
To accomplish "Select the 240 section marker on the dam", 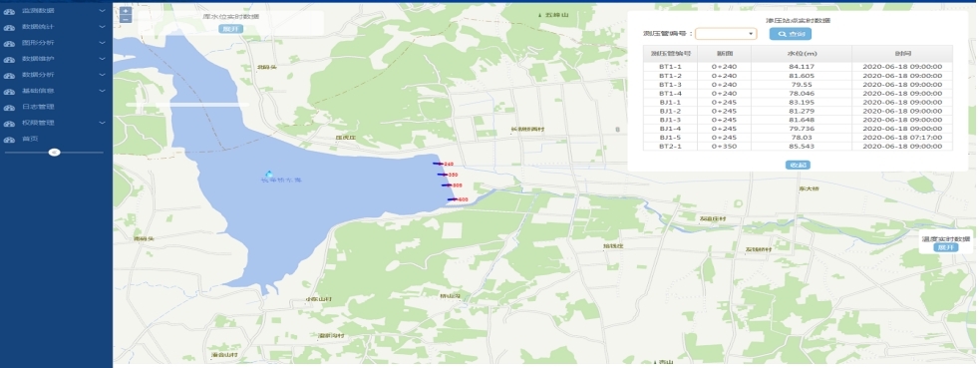I will pos(443,164).
